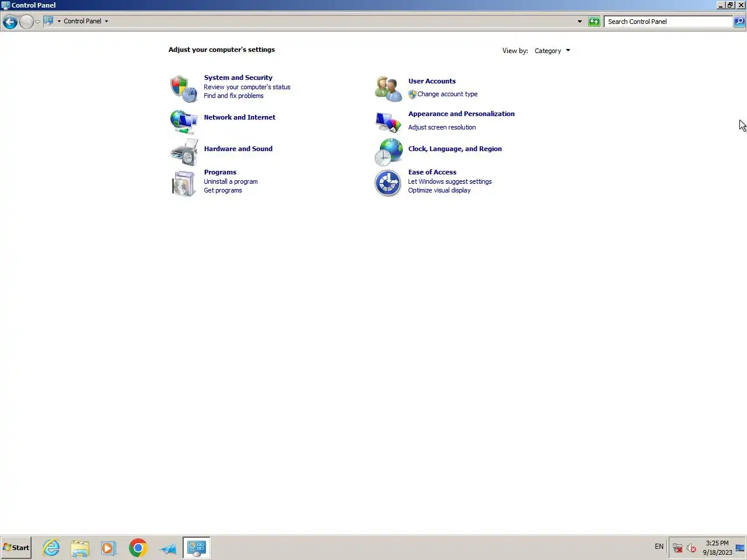Image resolution: width=747 pixels, height=560 pixels.
Task: Open the Network and Internet globe icon
Action: click(x=184, y=122)
